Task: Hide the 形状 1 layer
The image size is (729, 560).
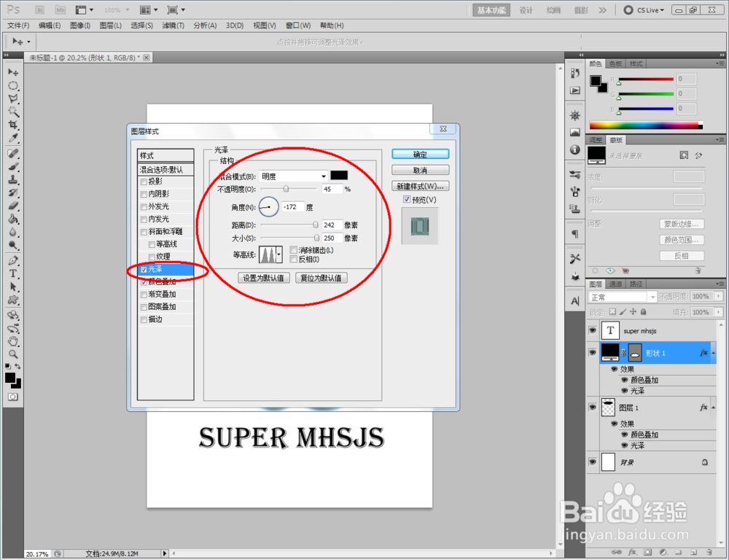Action: click(592, 353)
